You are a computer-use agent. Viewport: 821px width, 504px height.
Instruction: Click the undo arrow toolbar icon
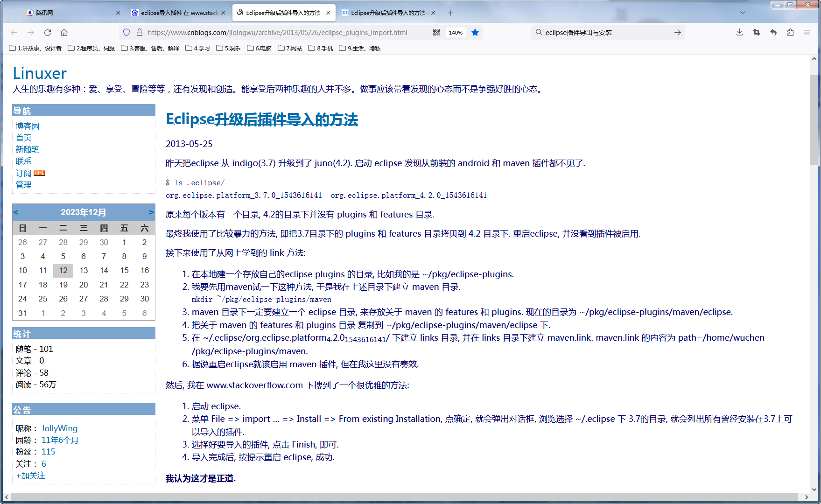pyautogui.click(x=773, y=32)
